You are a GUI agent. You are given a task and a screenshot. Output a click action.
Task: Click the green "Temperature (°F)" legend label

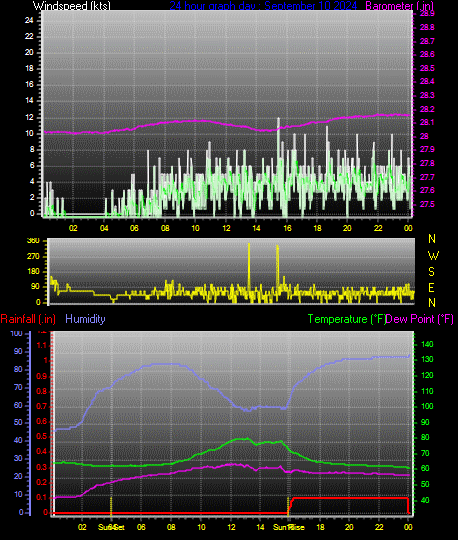tap(346, 319)
